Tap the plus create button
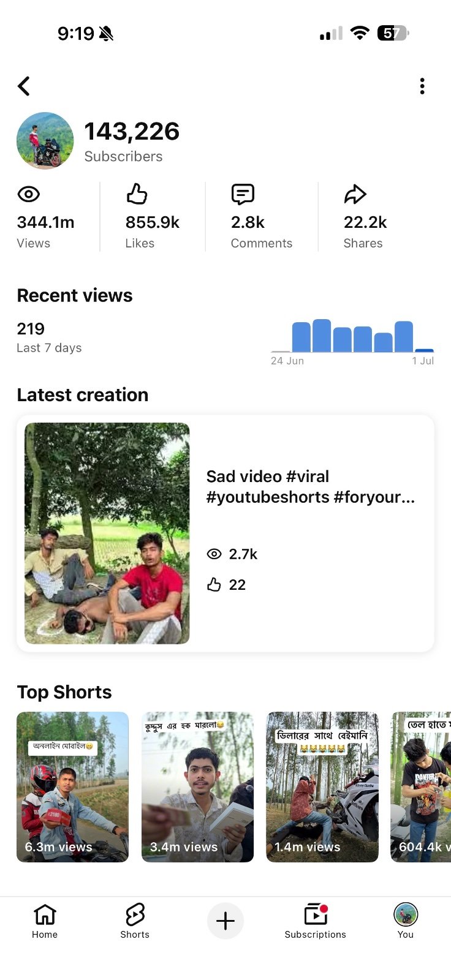451x980 pixels. pyautogui.click(x=225, y=921)
